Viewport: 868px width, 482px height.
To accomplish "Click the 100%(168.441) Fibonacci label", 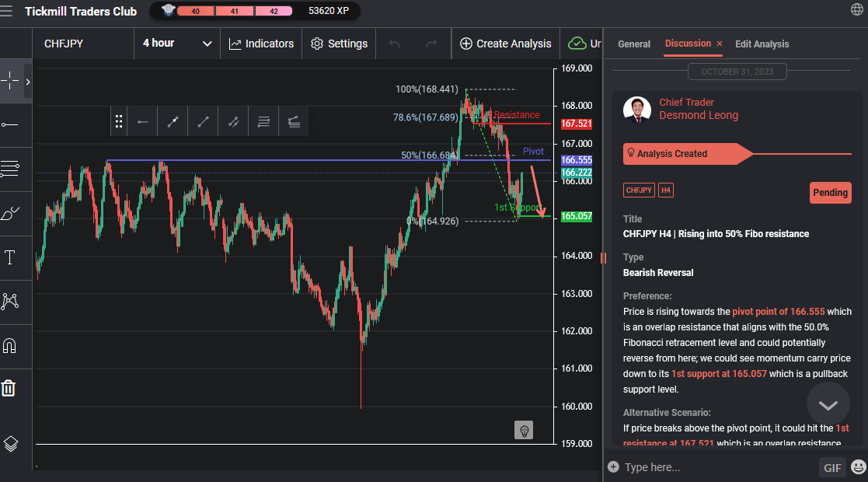I will (427, 89).
